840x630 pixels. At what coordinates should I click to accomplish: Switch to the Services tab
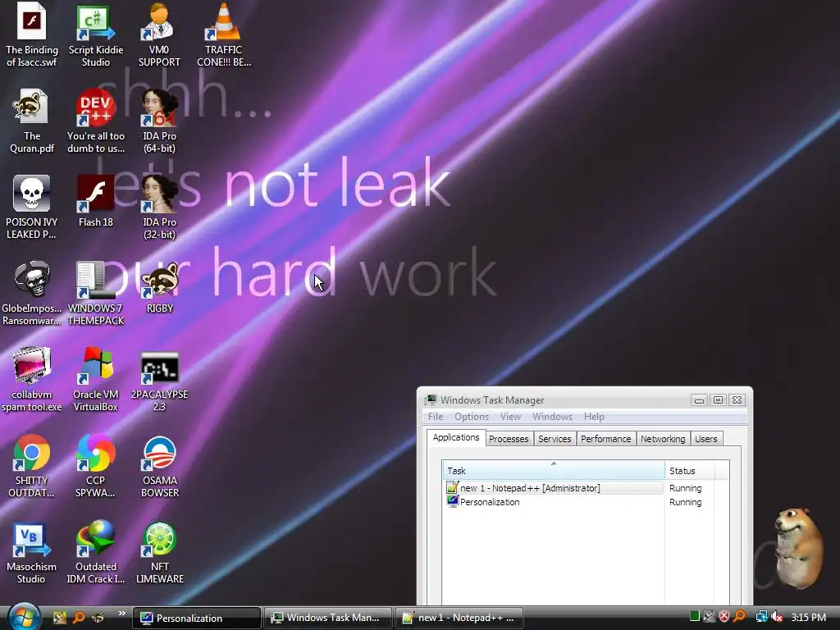[555, 439]
